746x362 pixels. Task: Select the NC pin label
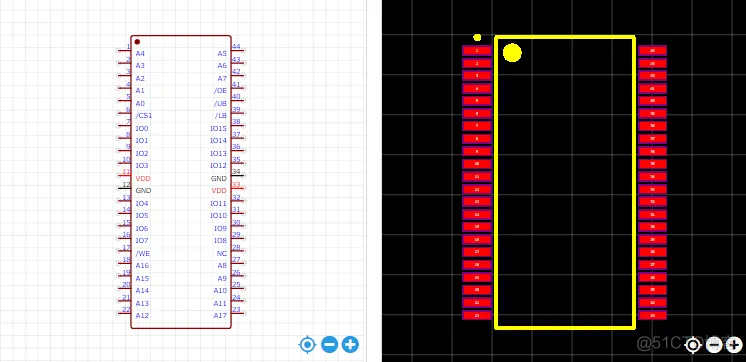(222, 254)
